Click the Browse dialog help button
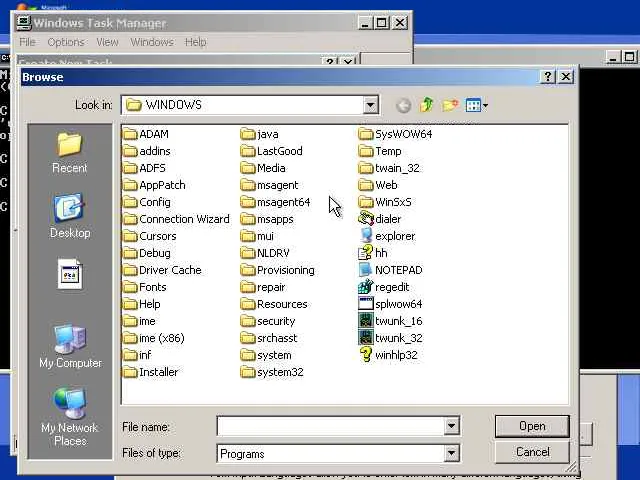The height and width of the screenshot is (480, 640). 547,77
